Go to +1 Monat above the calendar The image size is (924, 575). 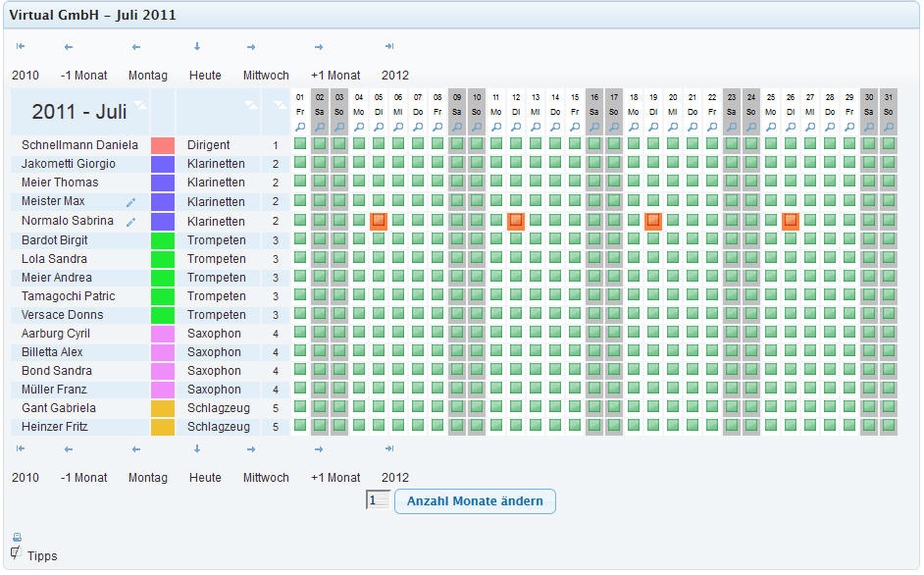click(x=335, y=76)
